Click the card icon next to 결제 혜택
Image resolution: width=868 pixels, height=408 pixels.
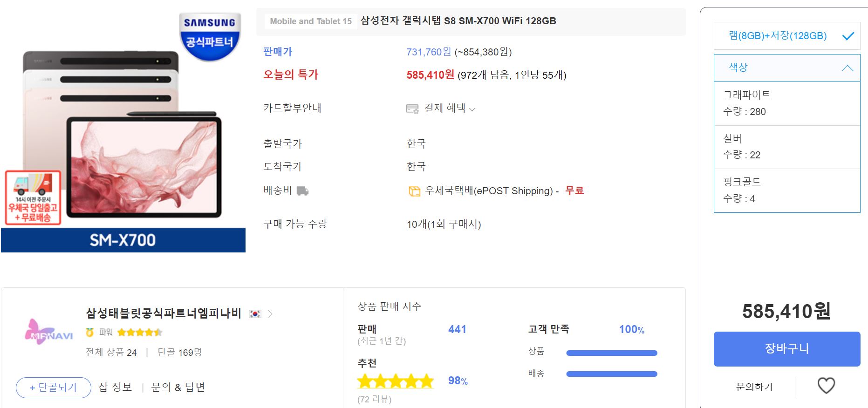click(412, 109)
